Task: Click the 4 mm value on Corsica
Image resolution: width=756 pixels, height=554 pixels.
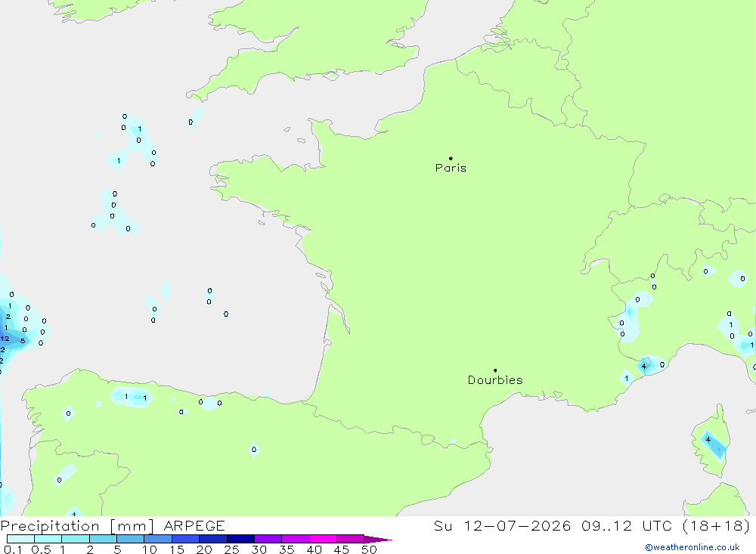Action: pyautogui.click(x=708, y=439)
